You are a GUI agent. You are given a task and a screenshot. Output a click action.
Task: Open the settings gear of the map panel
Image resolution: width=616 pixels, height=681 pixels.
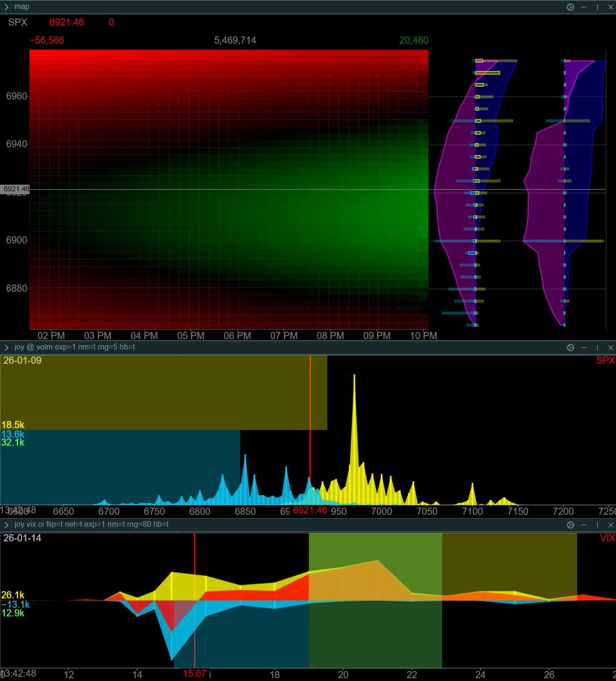(x=571, y=7)
